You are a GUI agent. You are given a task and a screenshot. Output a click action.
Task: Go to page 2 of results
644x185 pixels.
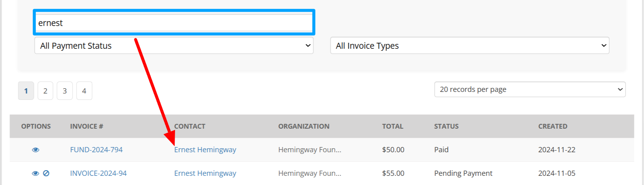click(x=45, y=91)
